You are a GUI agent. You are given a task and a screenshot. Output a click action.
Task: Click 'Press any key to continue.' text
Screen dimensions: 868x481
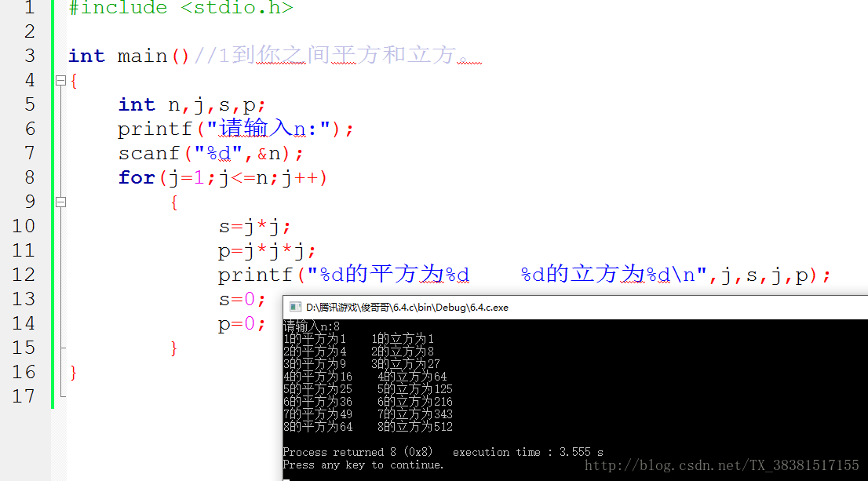[x=363, y=465]
